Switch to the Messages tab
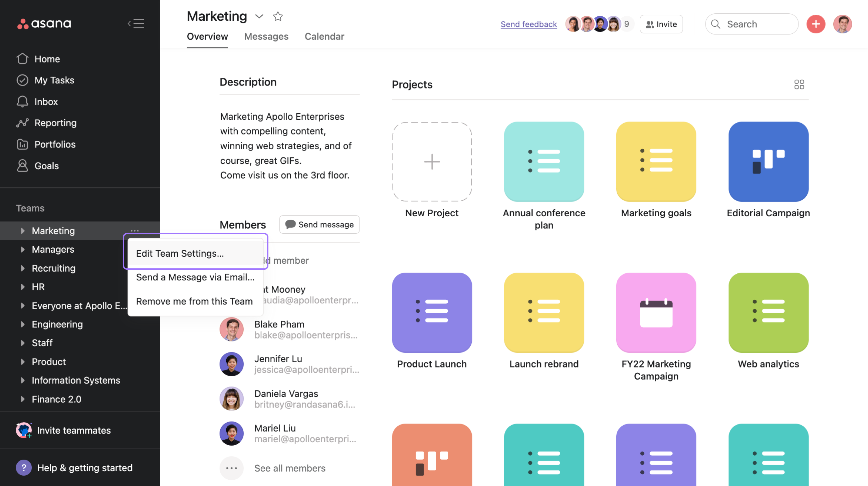Viewport: 868px width, 486px height. tap(266, 36)
